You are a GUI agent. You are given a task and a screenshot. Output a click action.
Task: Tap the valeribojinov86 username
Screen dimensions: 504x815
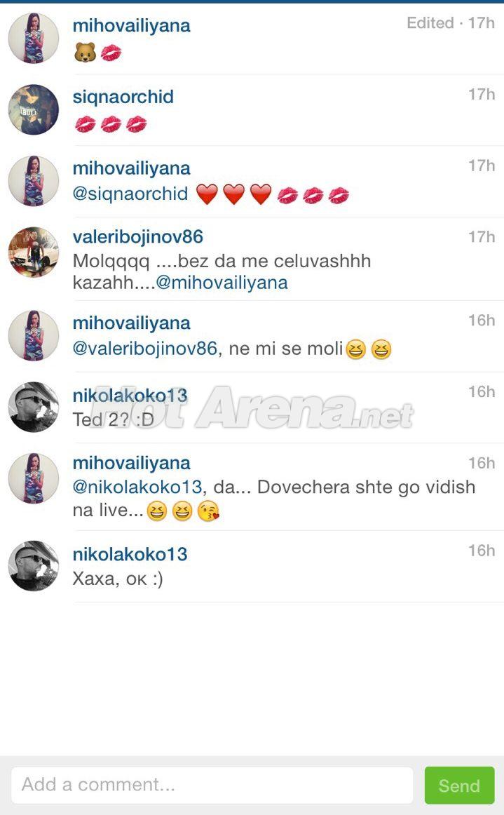137,237
